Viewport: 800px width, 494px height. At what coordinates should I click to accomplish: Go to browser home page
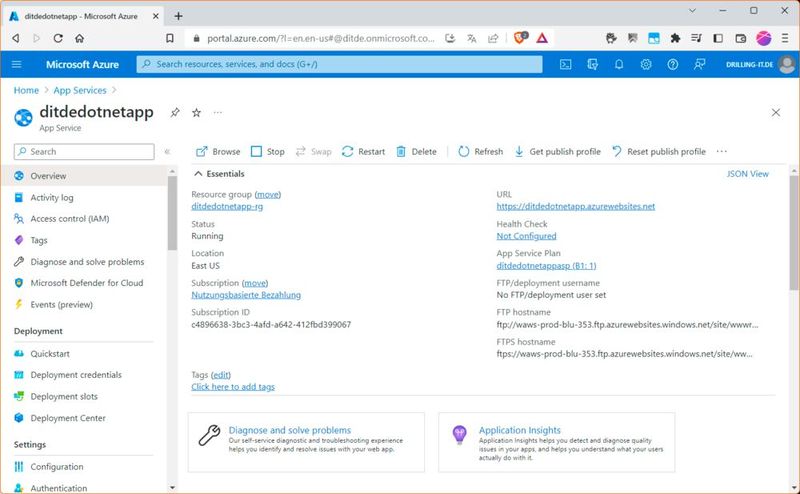pos(80,38)
